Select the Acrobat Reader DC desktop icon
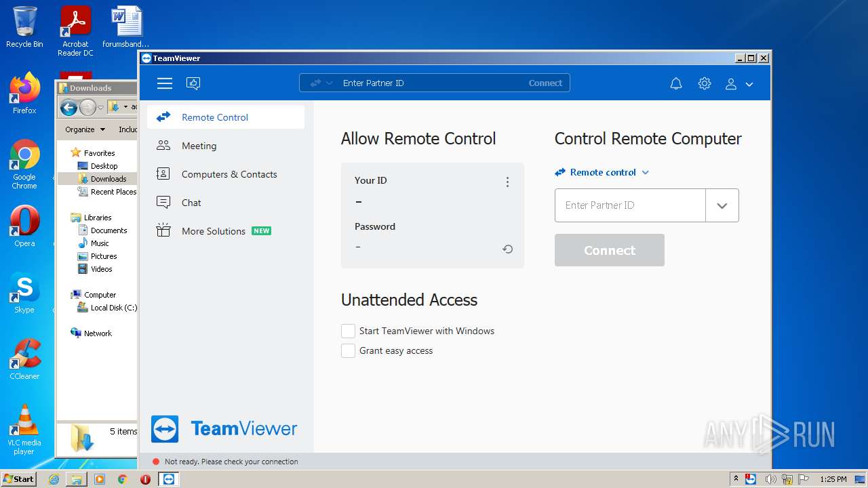 [75, 31]
